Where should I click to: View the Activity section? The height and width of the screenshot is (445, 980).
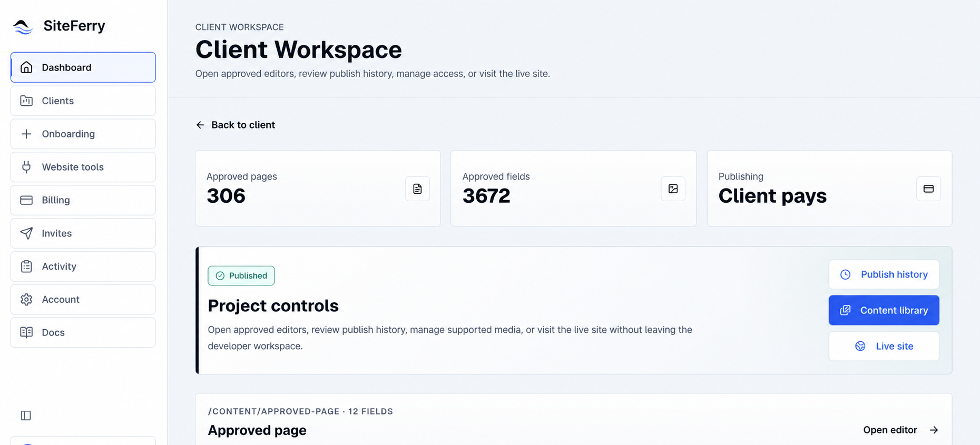click(83, 266)
